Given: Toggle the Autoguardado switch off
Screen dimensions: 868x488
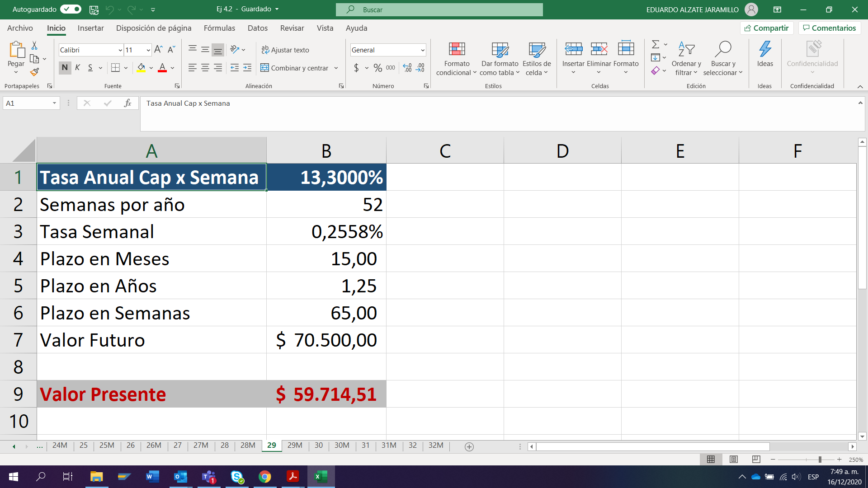Looking at the screenshot, I should click(70, 9).
